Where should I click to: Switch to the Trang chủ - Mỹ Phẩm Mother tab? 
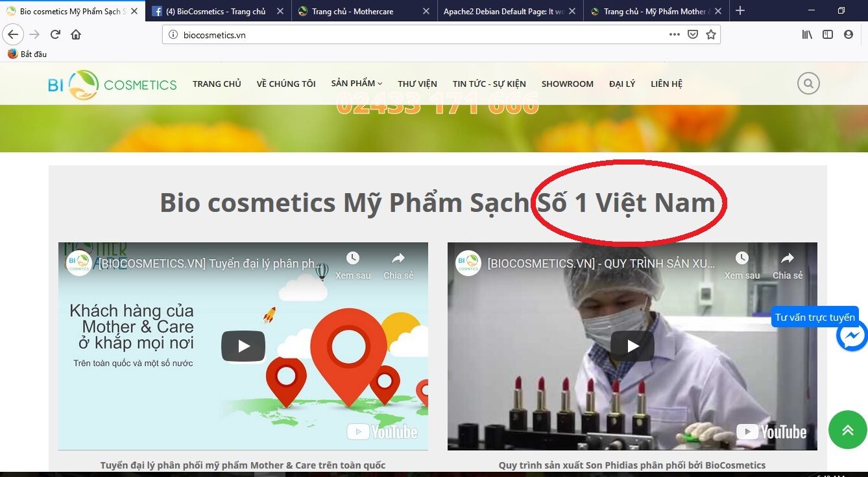coord(657,11)
